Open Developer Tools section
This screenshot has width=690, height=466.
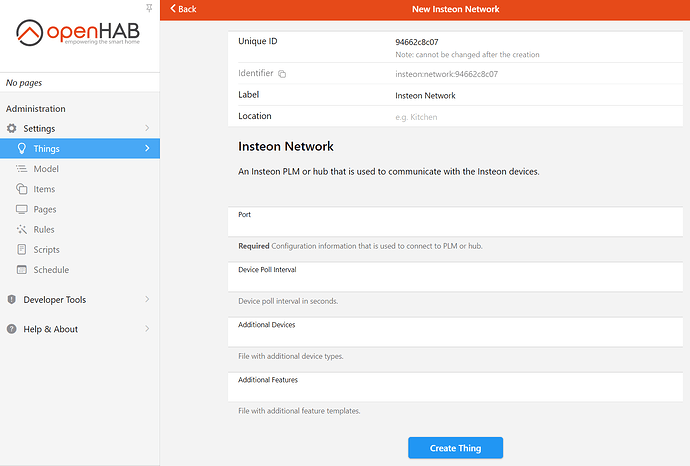click(x=80, y=299)
